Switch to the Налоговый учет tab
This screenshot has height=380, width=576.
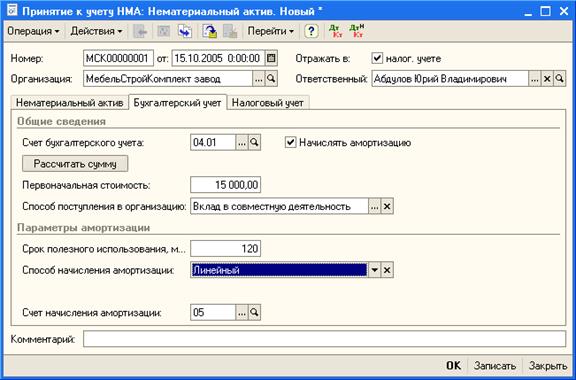pyautogui.click(x=268, y=103)
